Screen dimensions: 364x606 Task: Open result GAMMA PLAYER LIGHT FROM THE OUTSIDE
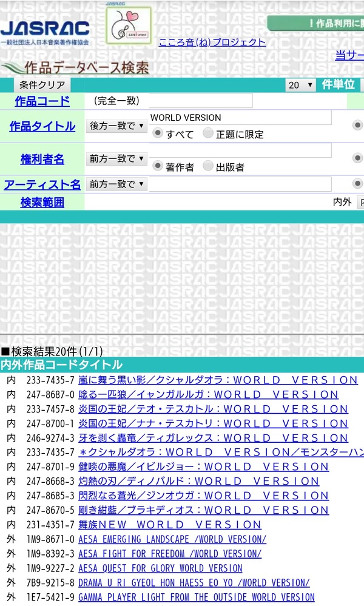(x=197, y=597)
